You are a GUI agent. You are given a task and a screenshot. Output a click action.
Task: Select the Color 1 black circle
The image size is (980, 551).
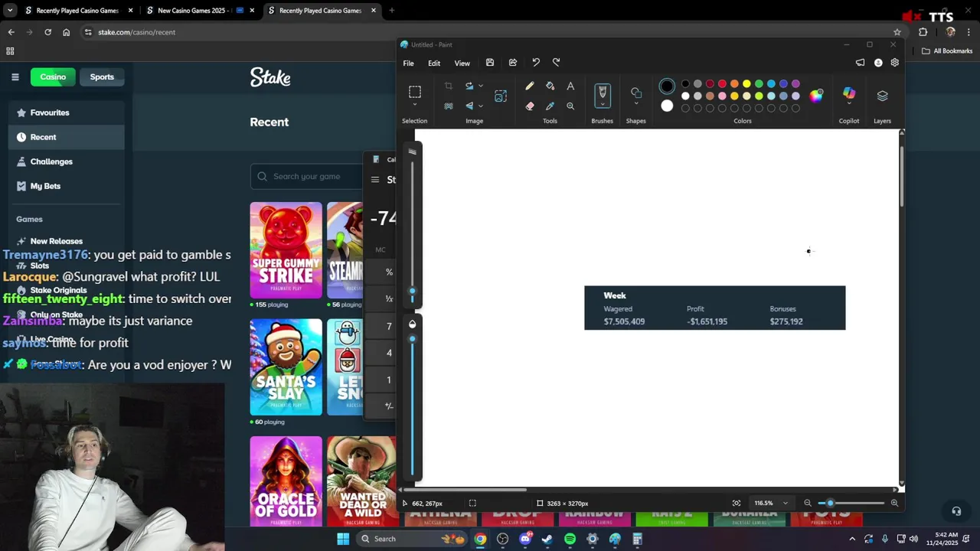(x=667, y=86)
